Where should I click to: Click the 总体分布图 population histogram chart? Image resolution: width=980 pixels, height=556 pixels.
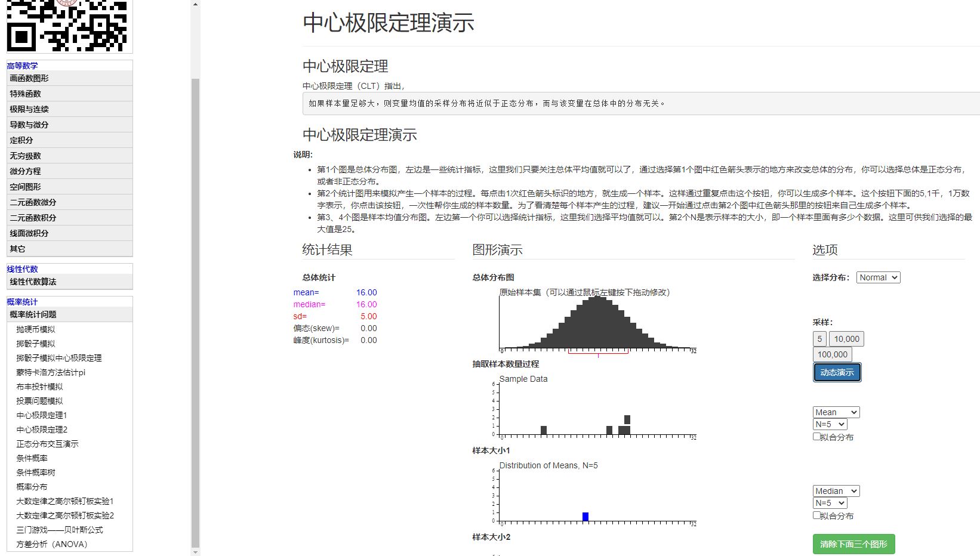pos(597,322)
